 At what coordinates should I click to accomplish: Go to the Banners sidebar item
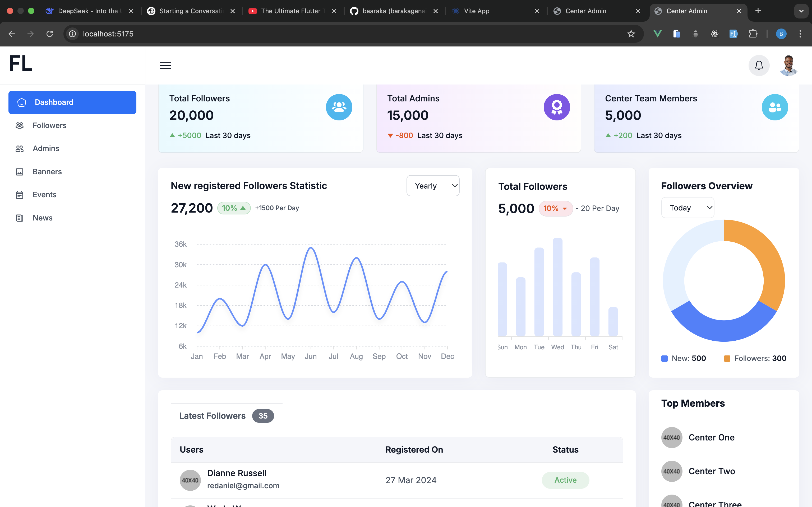tap(47, 172)
